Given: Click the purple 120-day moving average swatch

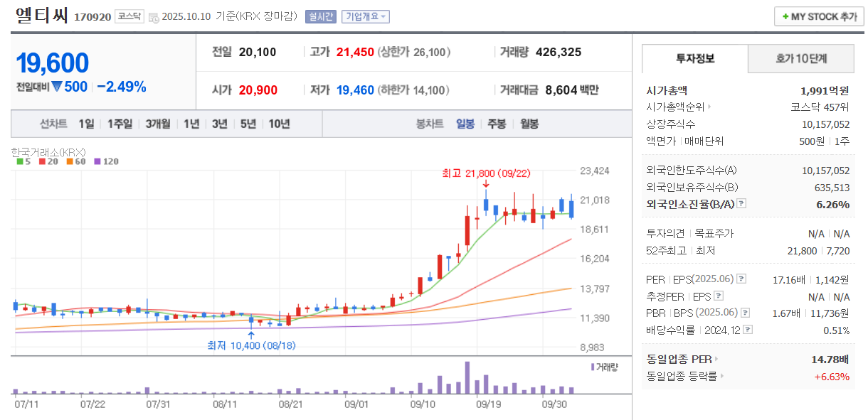Looking at the screenshot, I should 98,161.
